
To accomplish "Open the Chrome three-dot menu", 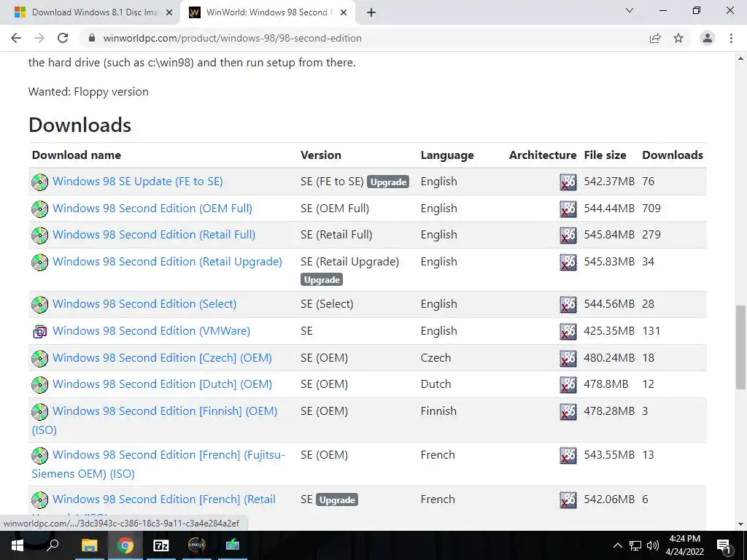I will point(731,38).
